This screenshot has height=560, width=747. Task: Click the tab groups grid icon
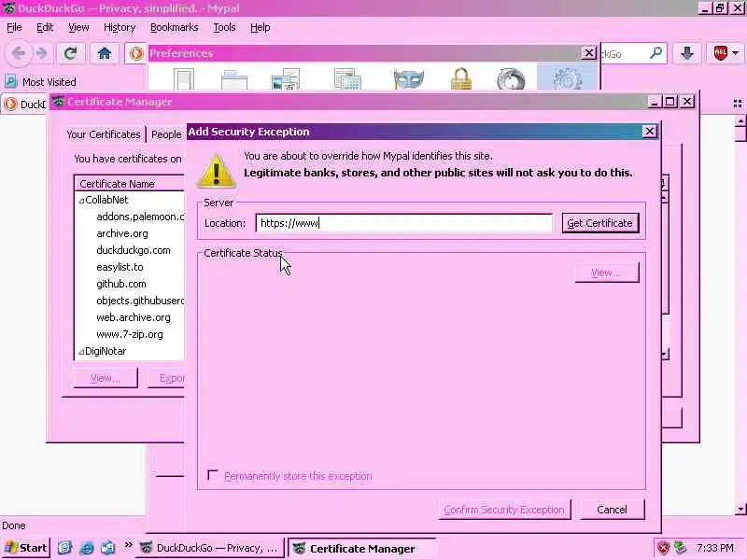(738, 104)
